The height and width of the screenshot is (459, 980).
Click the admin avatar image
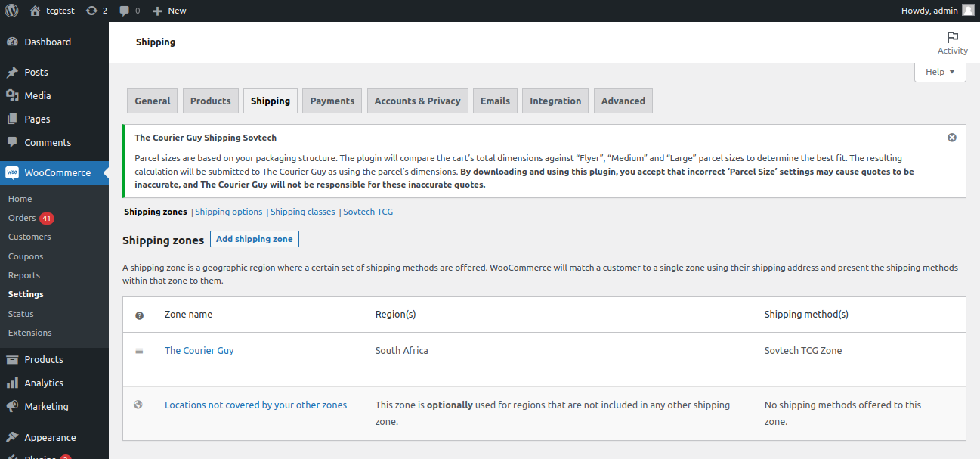point(968,11)
